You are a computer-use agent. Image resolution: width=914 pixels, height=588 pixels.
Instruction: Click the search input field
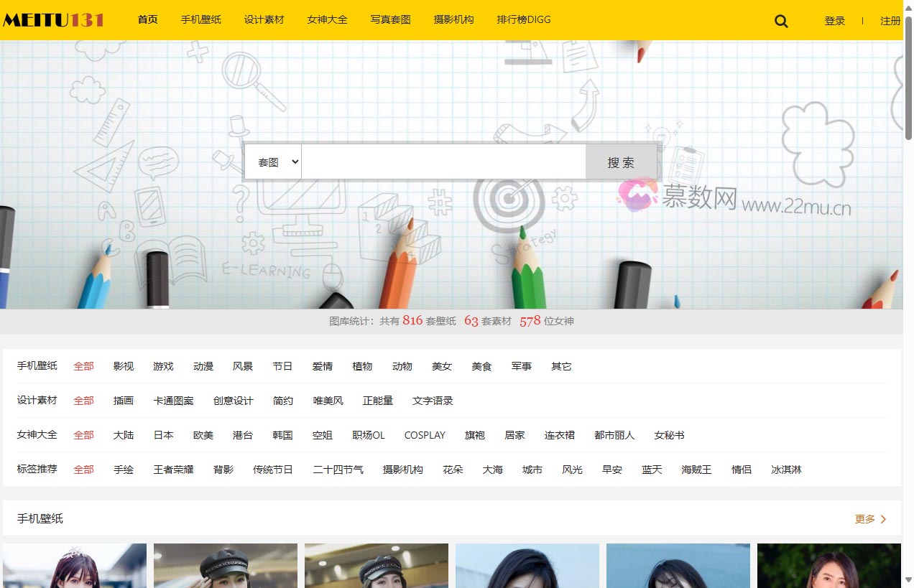[x=443, y=162]
